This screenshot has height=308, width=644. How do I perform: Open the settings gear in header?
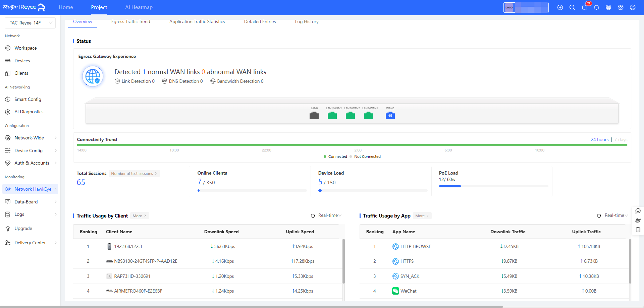pos(621,7)
